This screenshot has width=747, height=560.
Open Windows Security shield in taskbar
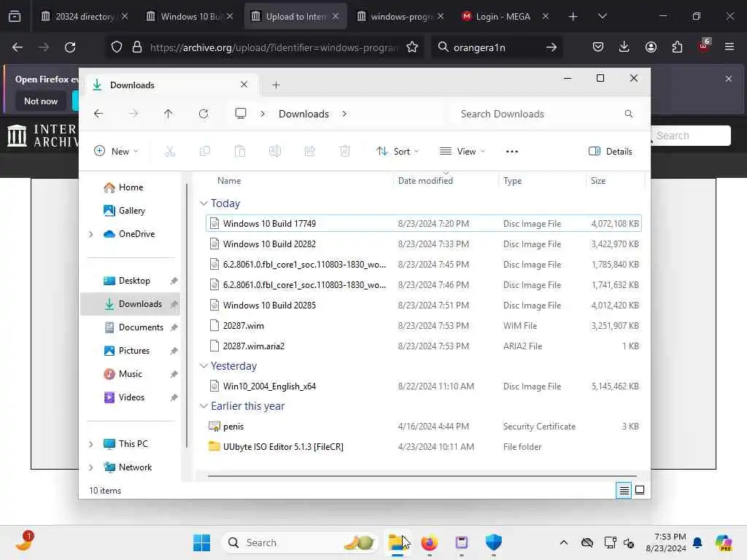click(494, 542)
